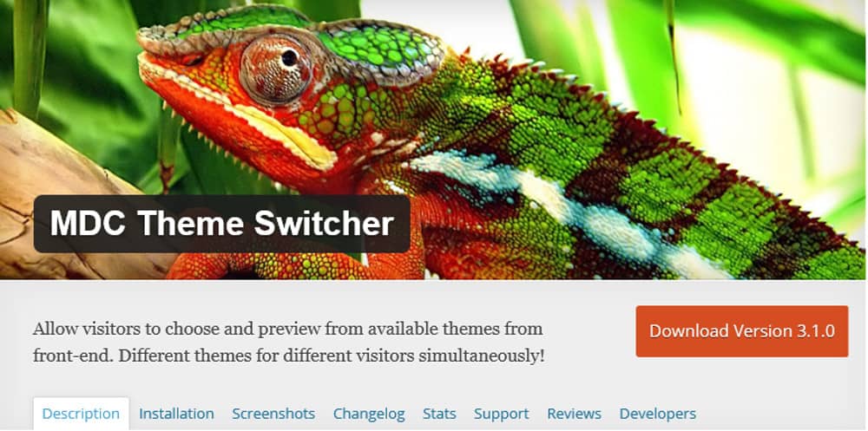
Task: Switch to the Installation tab
Action: point(176,414)
